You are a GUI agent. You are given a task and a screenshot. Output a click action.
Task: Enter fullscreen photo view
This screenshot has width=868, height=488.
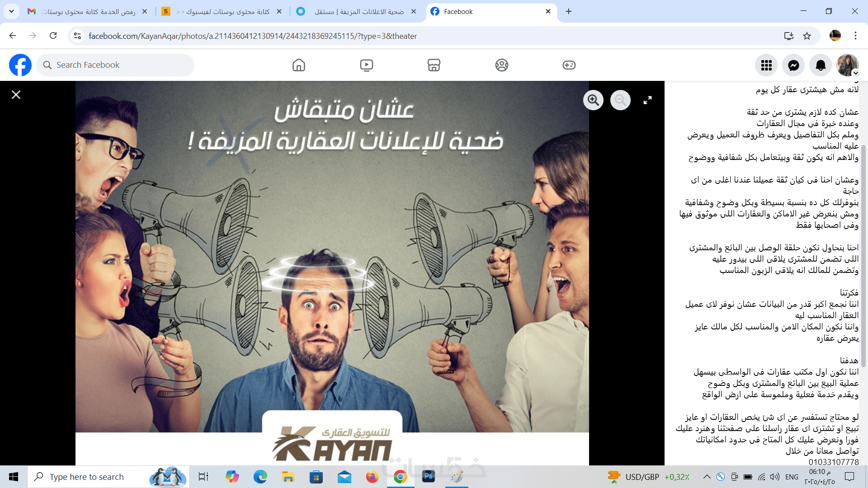click(x=647, y=100)
